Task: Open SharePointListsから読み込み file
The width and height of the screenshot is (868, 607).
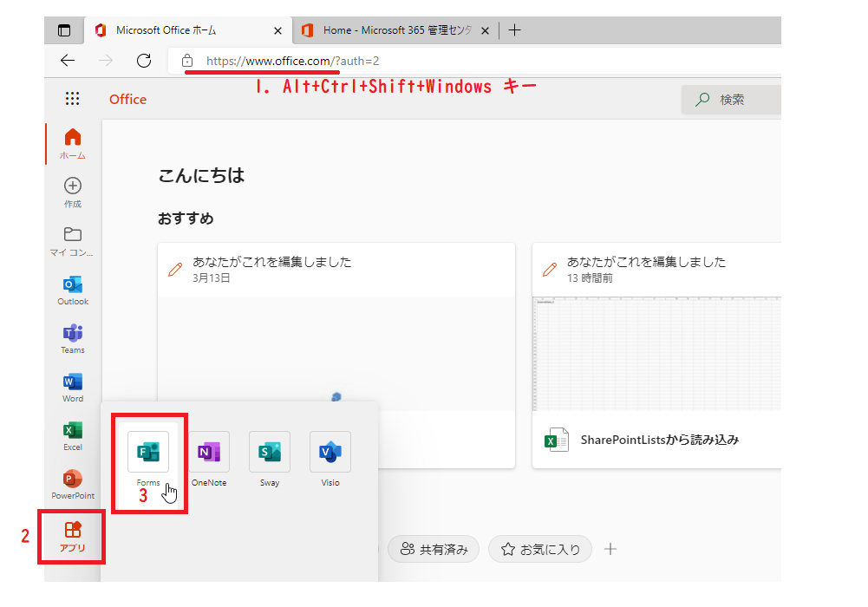Action: tap(659, 440)
